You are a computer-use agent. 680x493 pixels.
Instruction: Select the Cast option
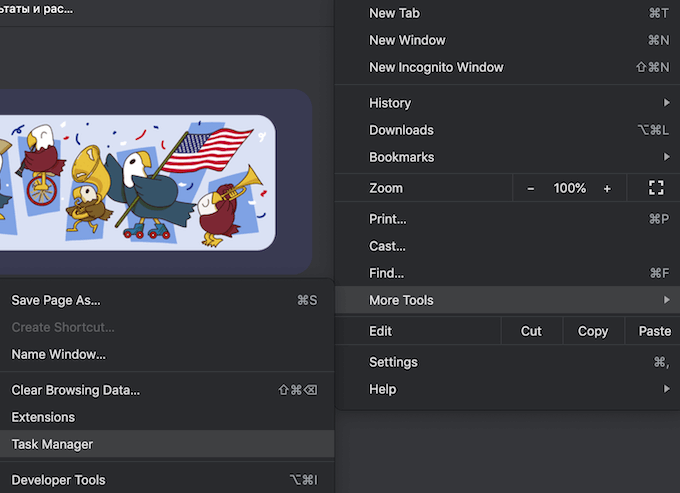coord(387,246)
